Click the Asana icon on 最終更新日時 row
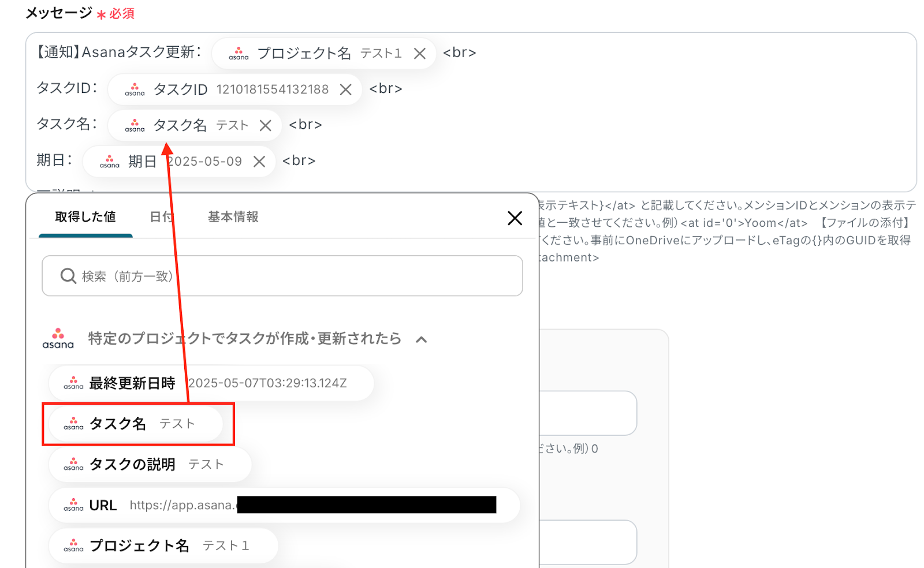924x568 pixels. point(73,383)
